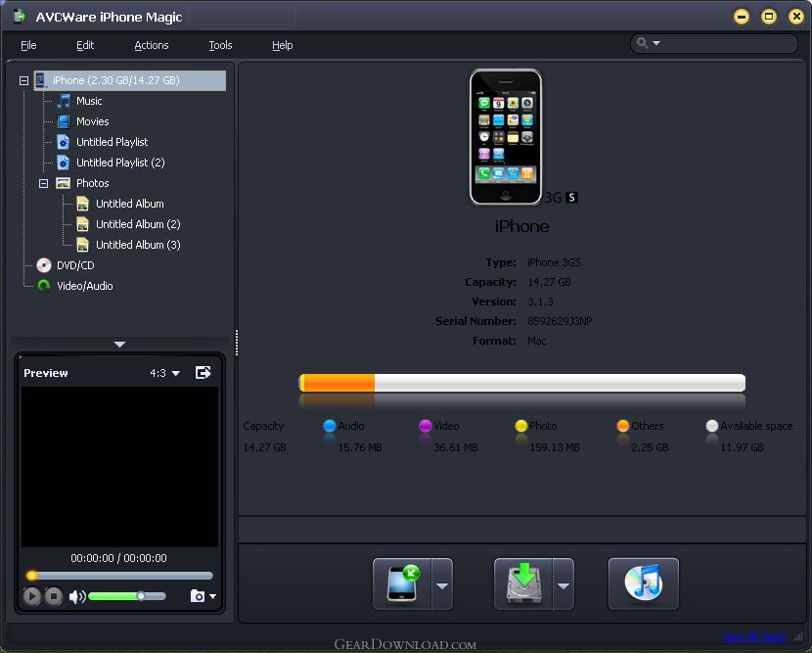Click the blue Audio legend dot
Screen dimensions: 812x653
[330, 426]
